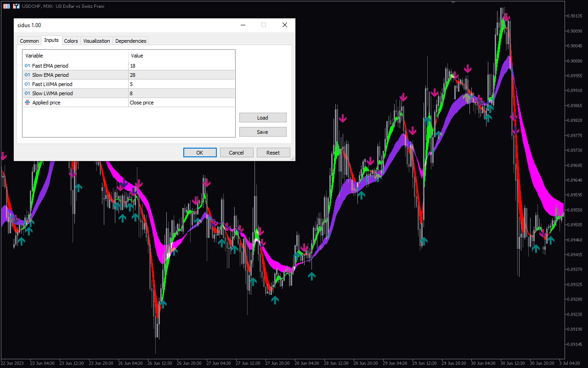Click the integer icon beside Slow LWMA period

click(27, 93)
